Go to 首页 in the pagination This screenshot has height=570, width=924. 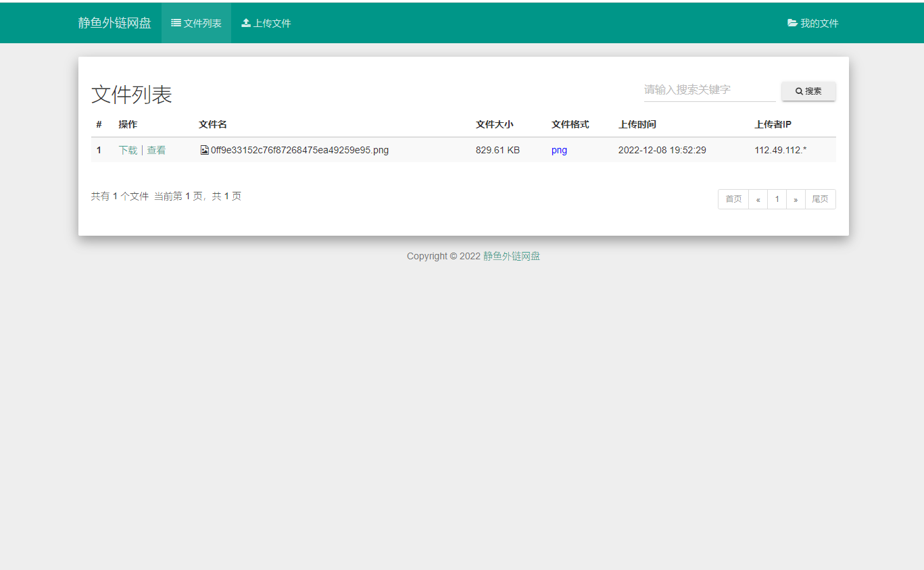point(733,199)
